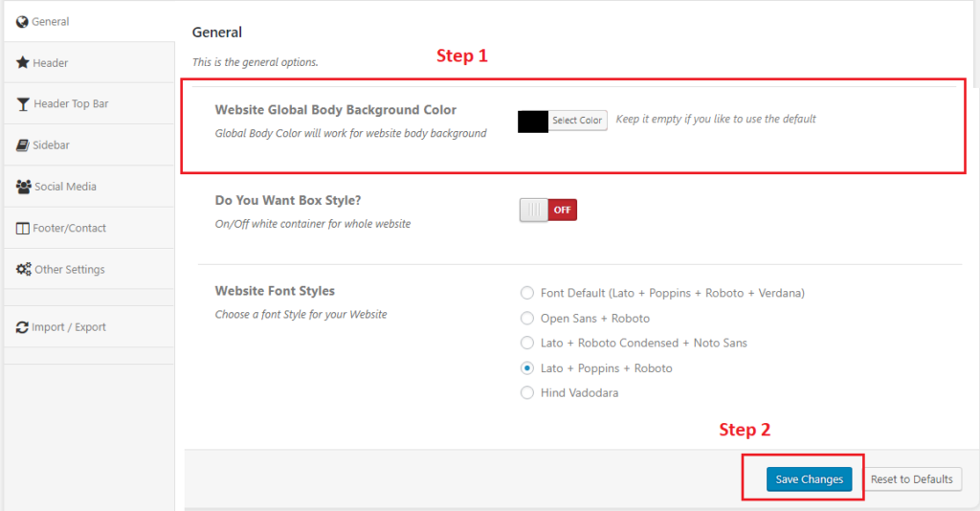Click the Select Color button
The width and height of the screenshot is (980, 511).
click(x=577, y=121)
